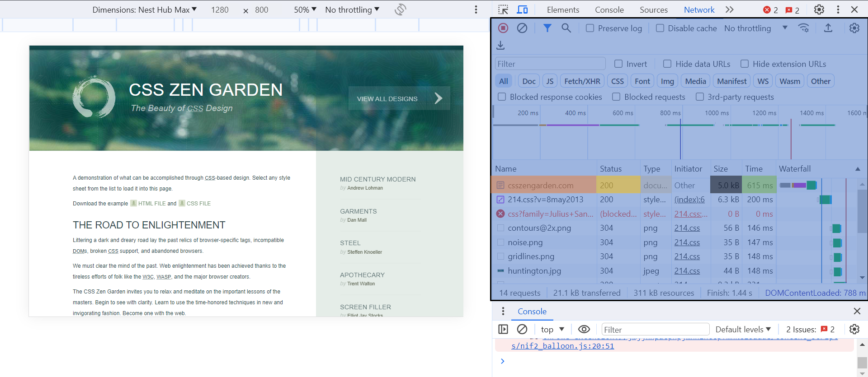The height and width of the screenshot is (377, 868).
Task: Open the (index):6 initiator link
Action: click(x=689, y=199)
